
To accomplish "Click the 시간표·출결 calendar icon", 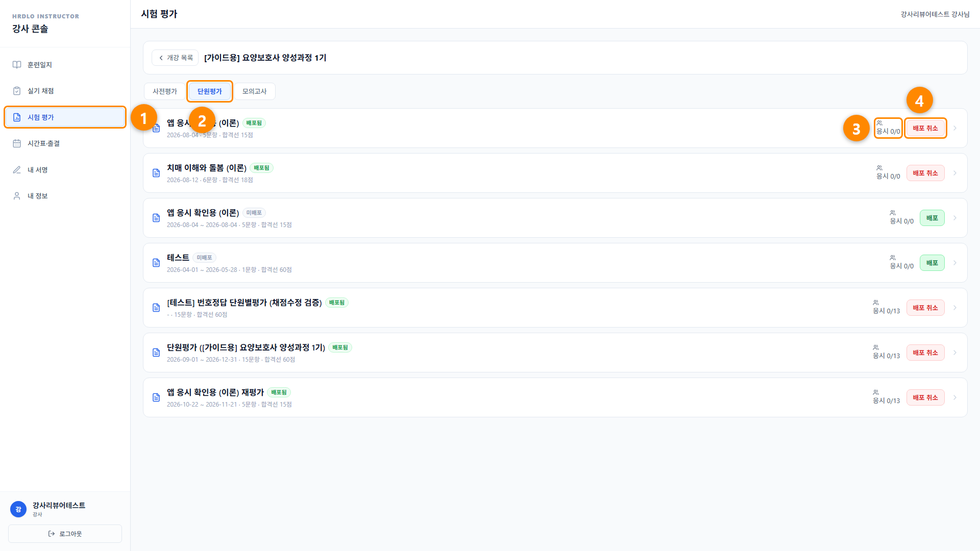I will 17,143.
